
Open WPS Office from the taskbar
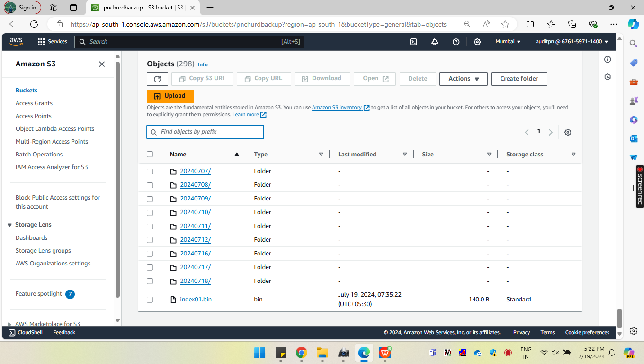point(385,353)
